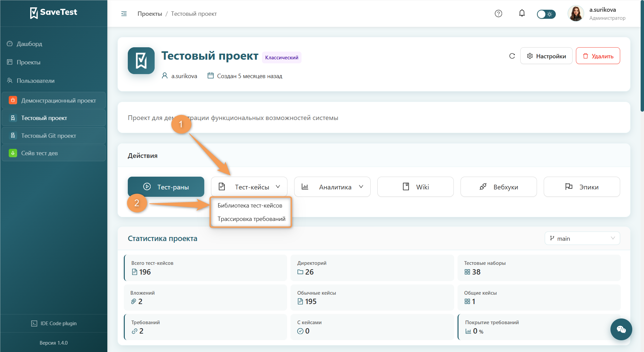The image size is (644, 352).
Task: Open the a.surikova user avatar
Action: (576, 13)
